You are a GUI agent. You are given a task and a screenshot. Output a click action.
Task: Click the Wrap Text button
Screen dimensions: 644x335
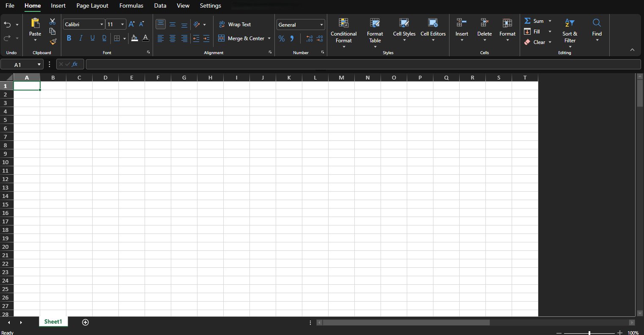pyautogui.click(x=235, y=25)
